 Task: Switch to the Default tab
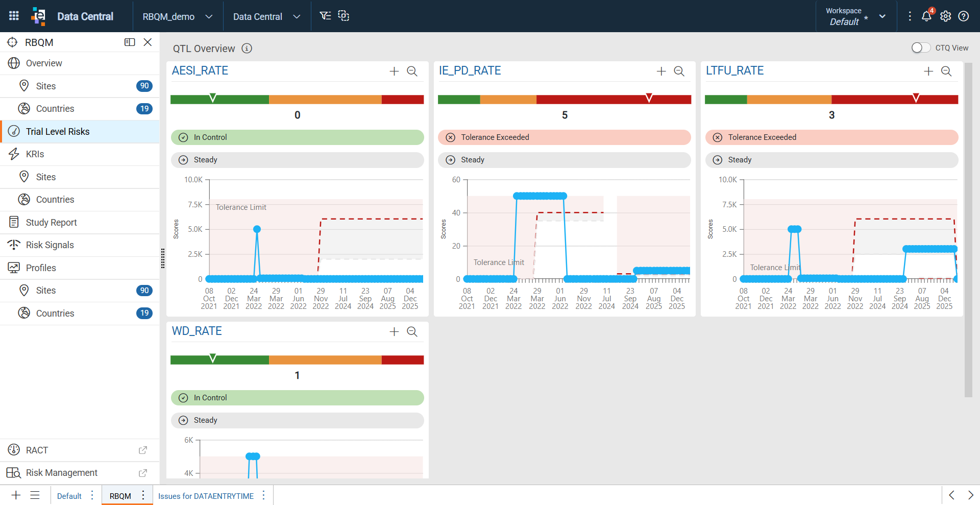tap(69, 496)
